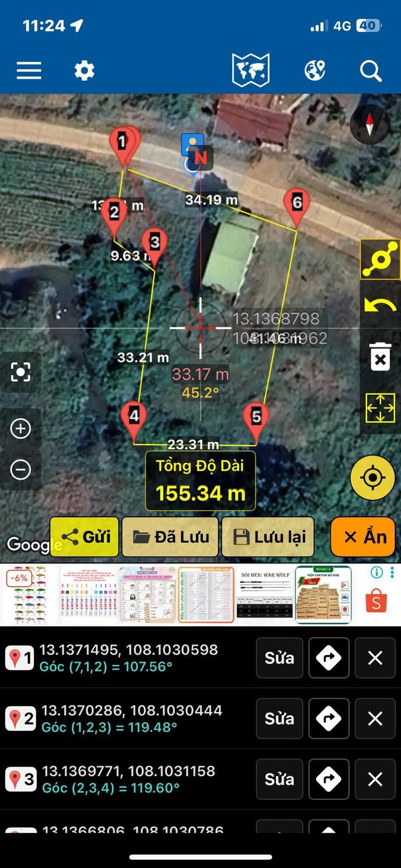Tap the compass north indicator
The image size is (401, 868).
(369, 125)
